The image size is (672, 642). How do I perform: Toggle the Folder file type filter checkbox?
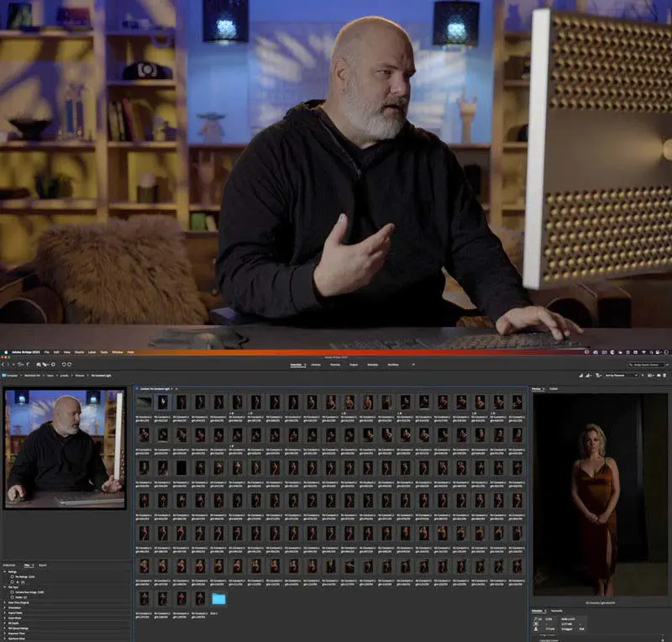11,598
